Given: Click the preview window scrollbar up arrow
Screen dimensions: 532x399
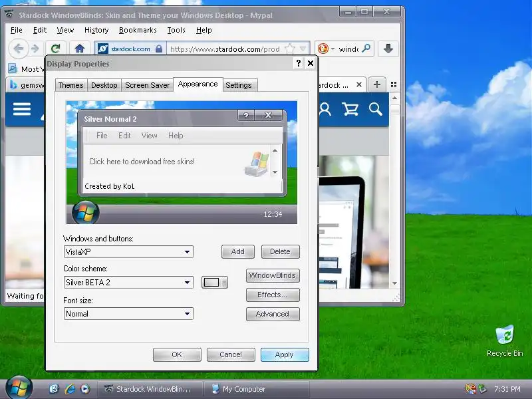Looking at the screenshot, I should (275, 150).
